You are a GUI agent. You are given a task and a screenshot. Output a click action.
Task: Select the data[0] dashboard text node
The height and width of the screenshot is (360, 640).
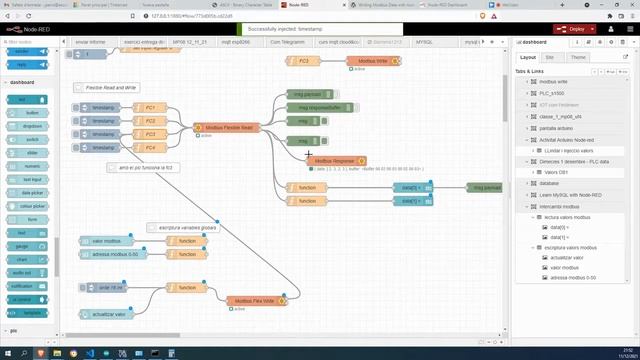coord(413,188)
